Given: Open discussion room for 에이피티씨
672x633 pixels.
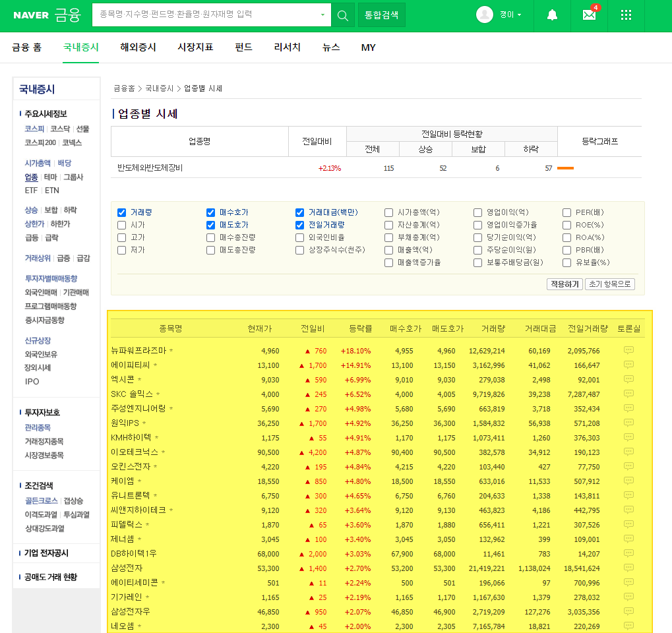Looking at the screenshot, I should tap(628, 365).
